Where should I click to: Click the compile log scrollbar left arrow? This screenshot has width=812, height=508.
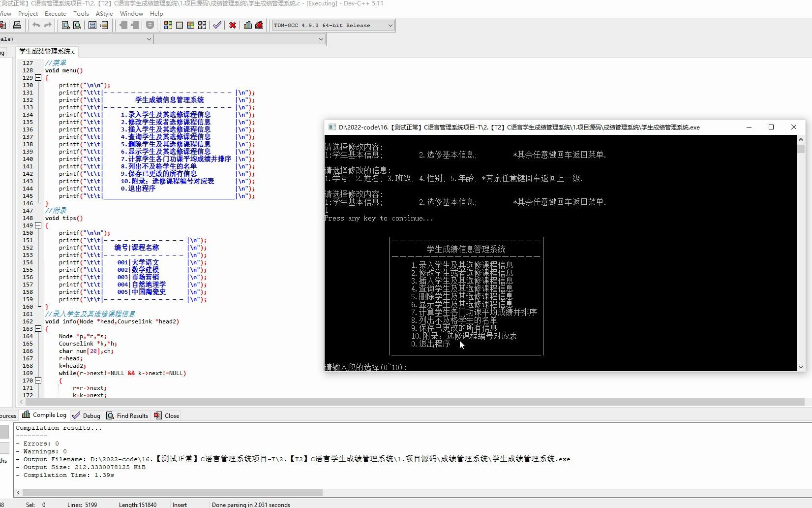(18, 492)
